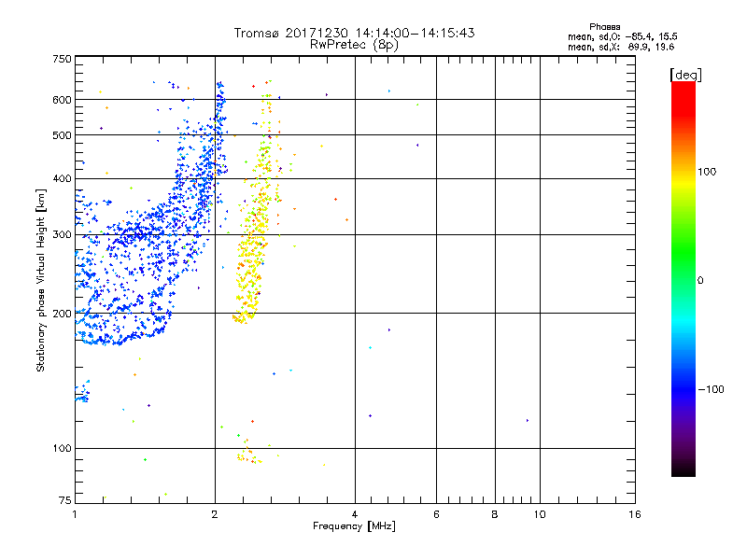Screen dimensions: 747x560
Task: Click the x-axis tick label '6'
Action: tap(436, 514)
